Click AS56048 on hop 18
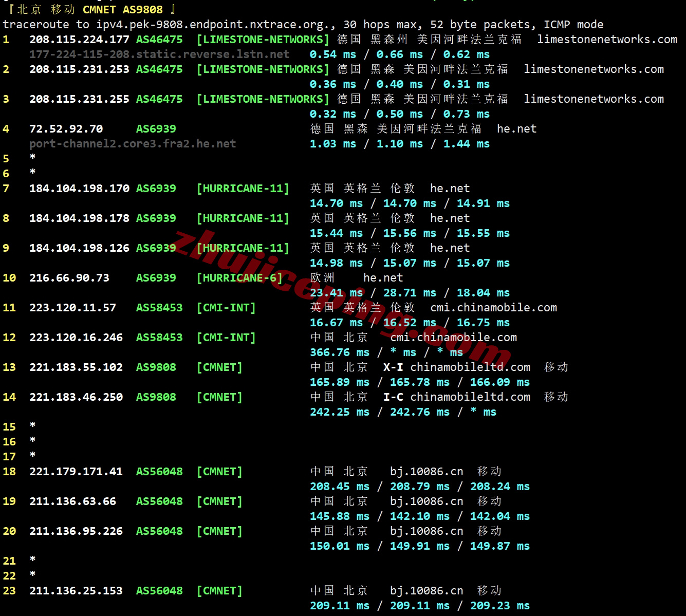 159,472
